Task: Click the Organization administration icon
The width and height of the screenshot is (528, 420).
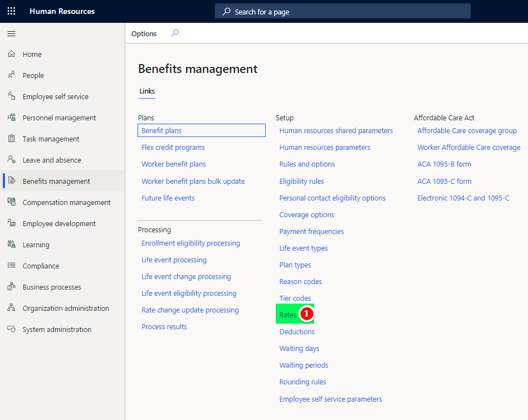Action: click(12, 308)
